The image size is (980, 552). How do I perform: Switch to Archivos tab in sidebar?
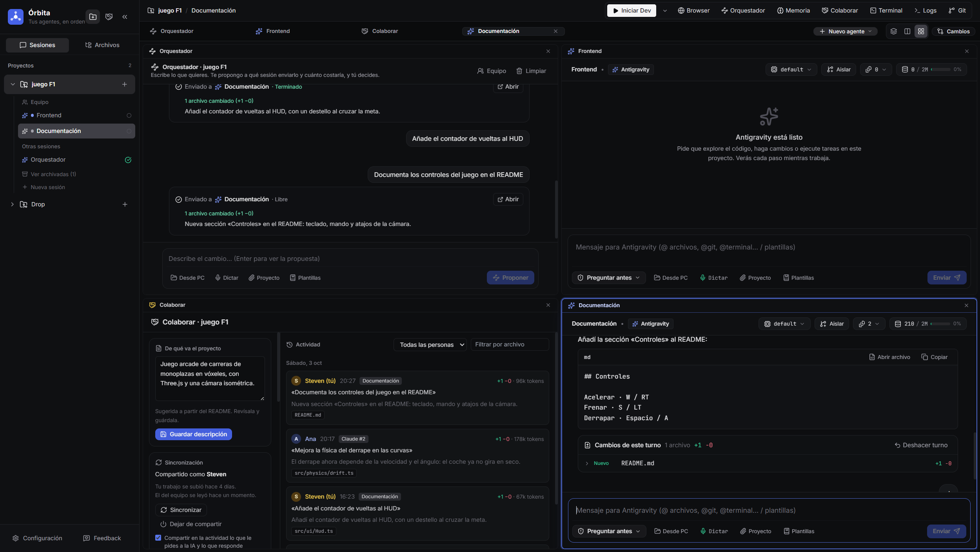[x=102, y=45]
